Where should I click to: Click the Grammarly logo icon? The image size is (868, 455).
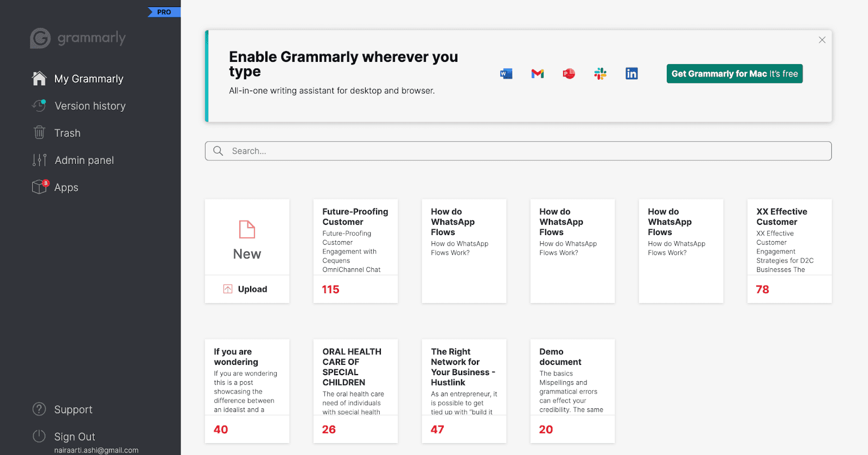tap(40, 38)
